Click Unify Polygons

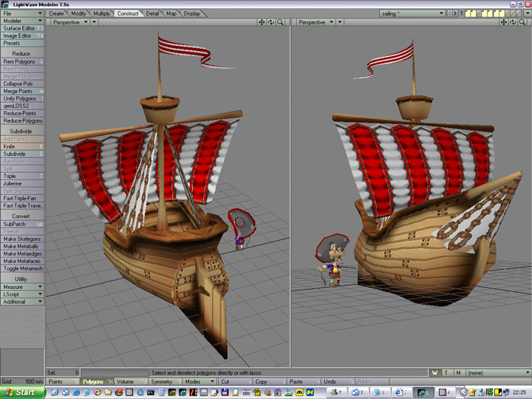pos(22,98)
